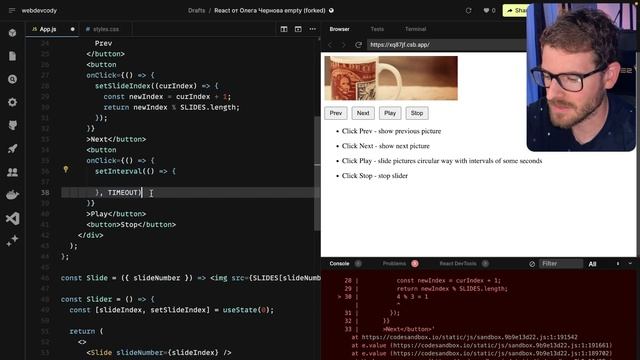Click the sandbox title in header
640x360 pixels.
click(270, 11)
